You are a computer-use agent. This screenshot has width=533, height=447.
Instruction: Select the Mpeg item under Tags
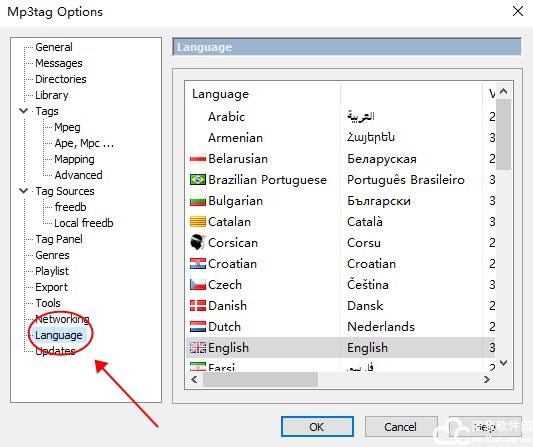pyautogui.click(x=67, y=127)
